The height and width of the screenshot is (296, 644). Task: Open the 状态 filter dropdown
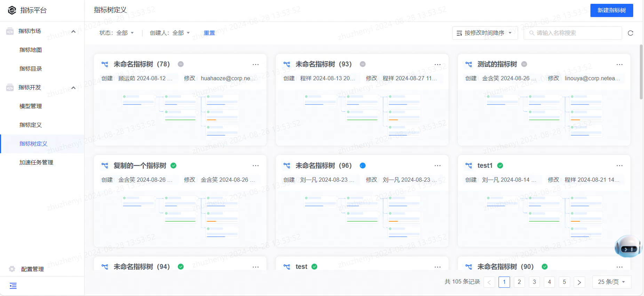pos(117,33)
